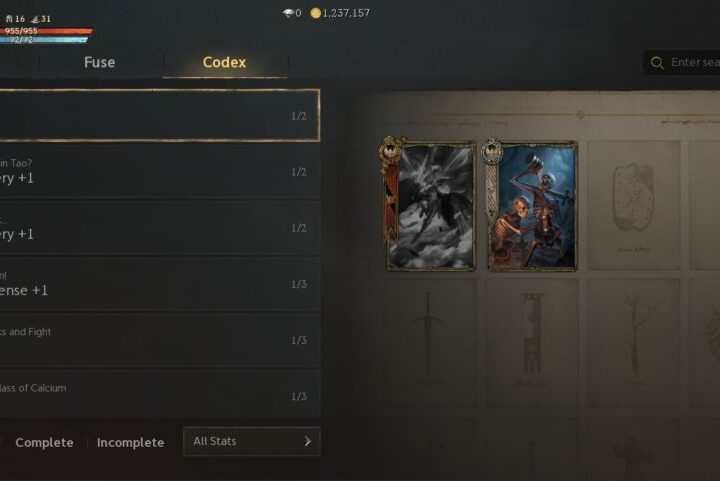Click the crest badge on the raven card
720x481 pixels.
390,151
